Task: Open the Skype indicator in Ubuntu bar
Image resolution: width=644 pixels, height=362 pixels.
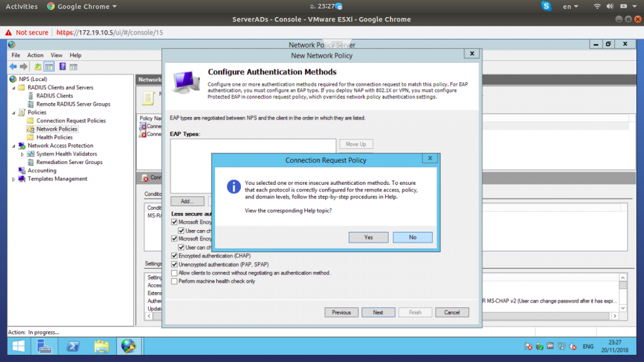Action: (x=546, y=6)
